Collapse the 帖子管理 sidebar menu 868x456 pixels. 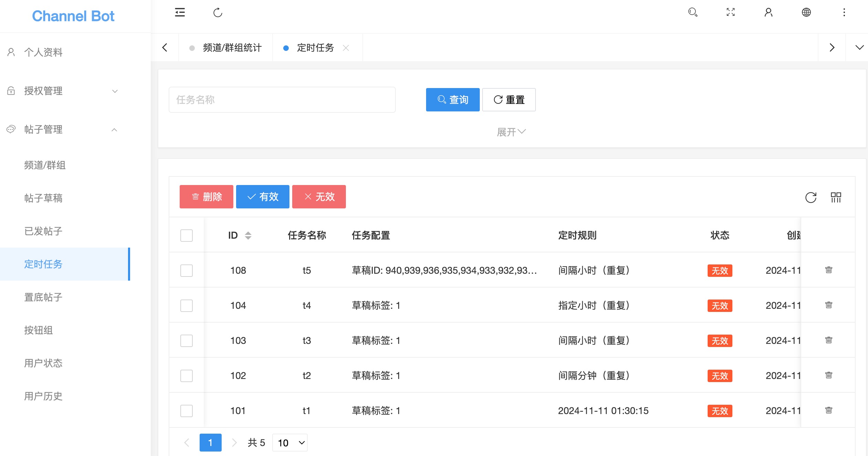65,129
